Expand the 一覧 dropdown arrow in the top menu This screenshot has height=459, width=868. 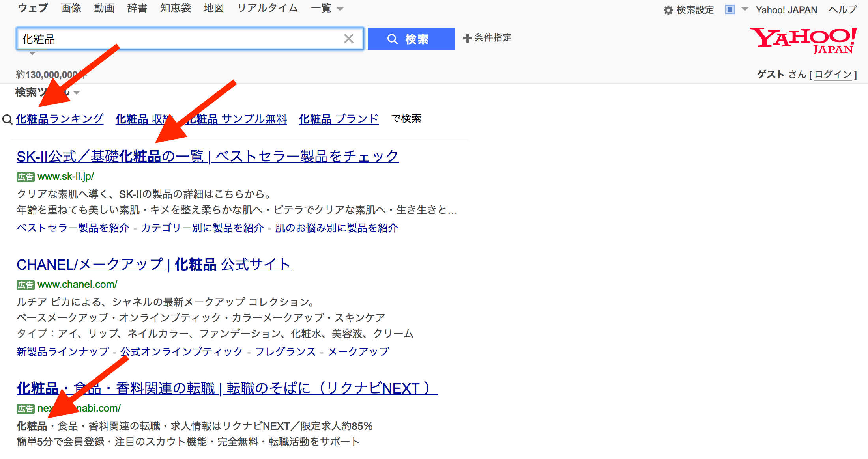click(x=340, y=9)
